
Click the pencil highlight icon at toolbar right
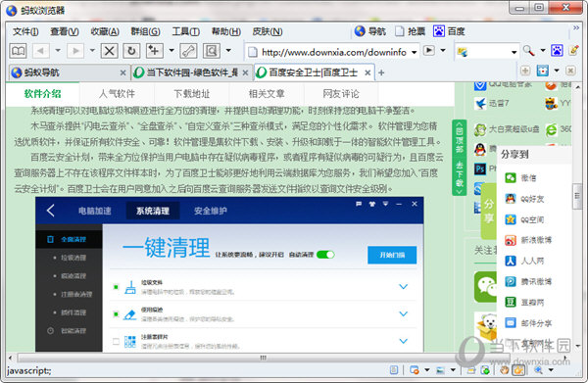point(573,50)
